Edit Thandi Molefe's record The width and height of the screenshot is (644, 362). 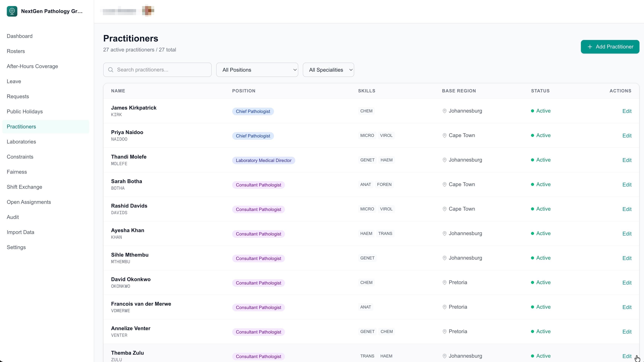click(x=626, y=160)
